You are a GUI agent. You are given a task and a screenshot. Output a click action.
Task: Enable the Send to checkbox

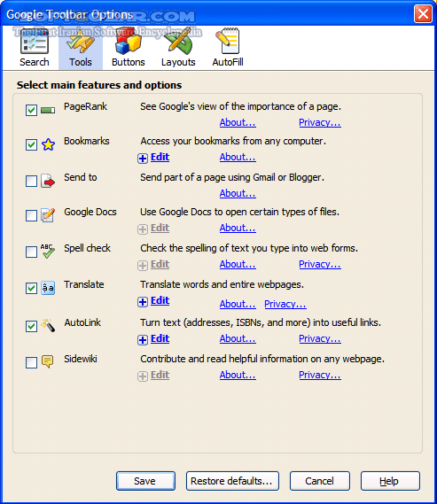[31, 181]
